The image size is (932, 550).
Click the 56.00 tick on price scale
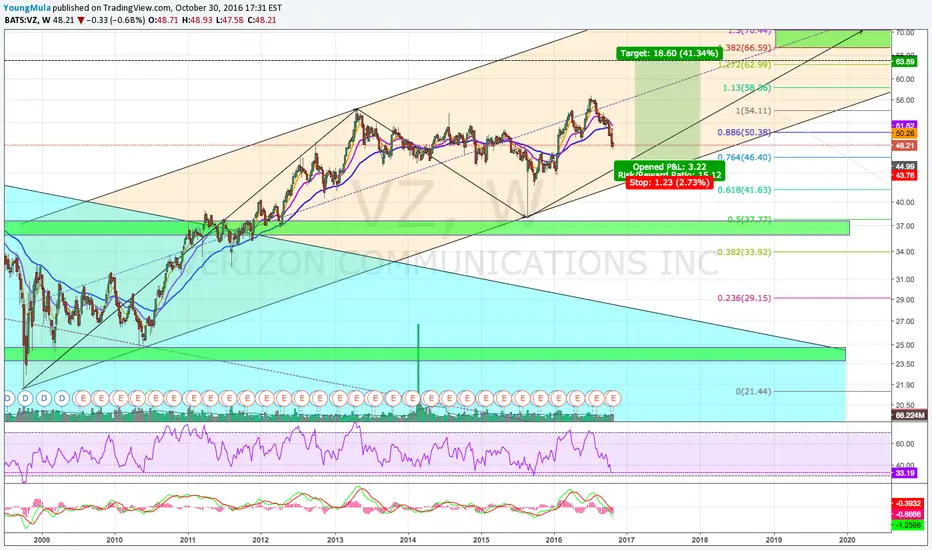click(x=905, y=100)
